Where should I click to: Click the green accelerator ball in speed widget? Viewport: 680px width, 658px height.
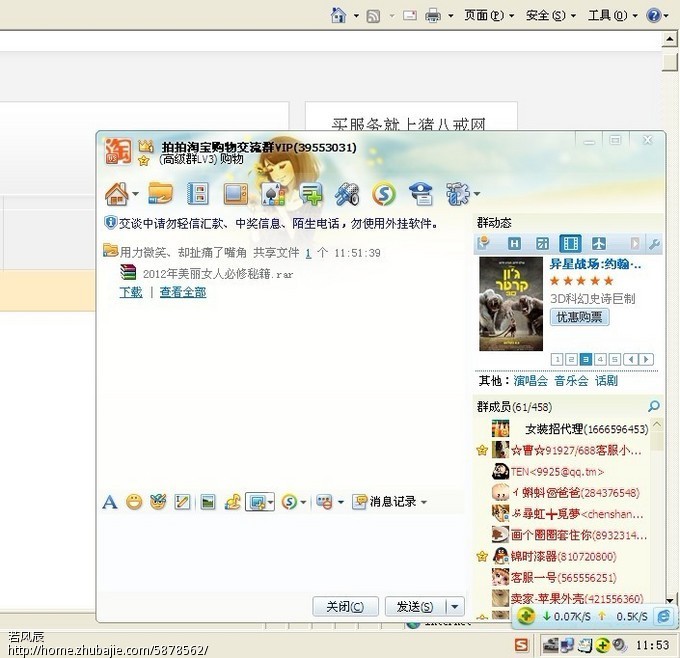pos(526,616)
